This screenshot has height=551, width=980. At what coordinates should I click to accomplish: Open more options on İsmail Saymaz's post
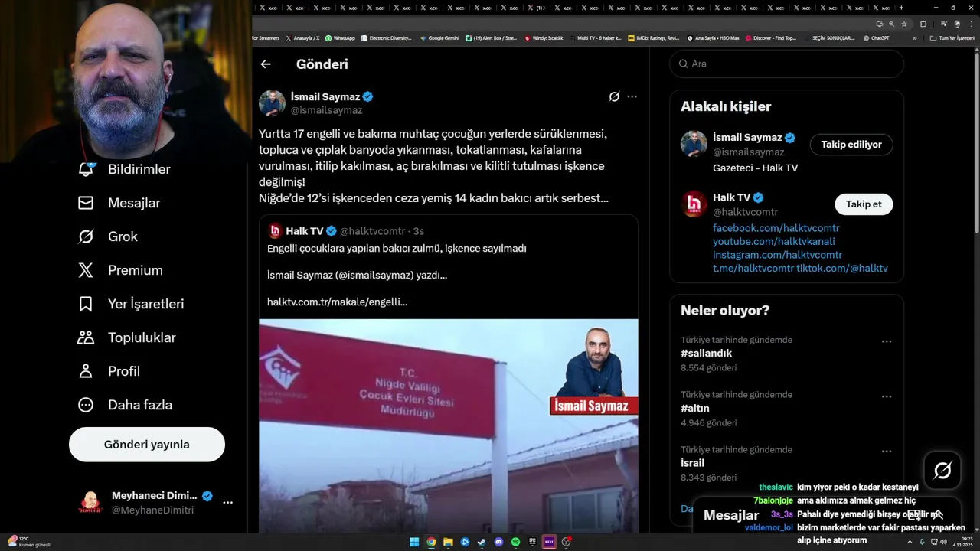(x=632, y=96)
